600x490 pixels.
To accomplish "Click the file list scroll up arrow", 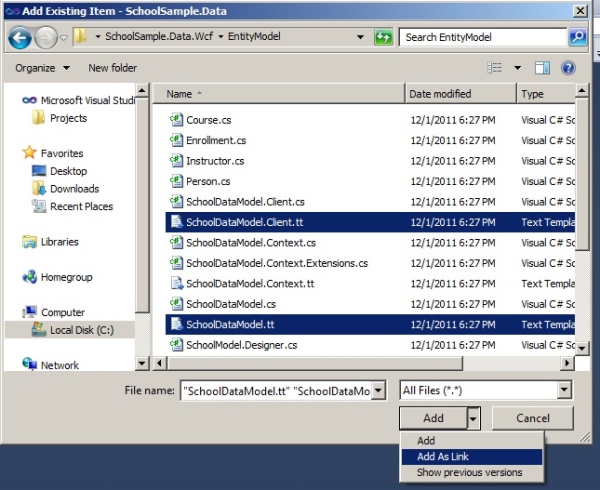I will click(x=582, y=91).
